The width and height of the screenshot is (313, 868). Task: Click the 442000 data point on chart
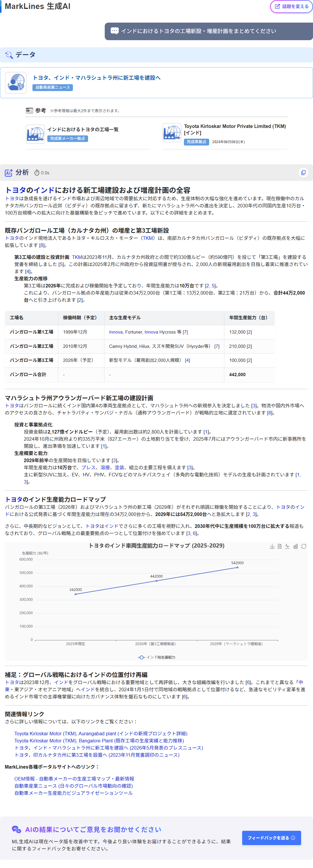pyautogui.click(x=156, y=581)
